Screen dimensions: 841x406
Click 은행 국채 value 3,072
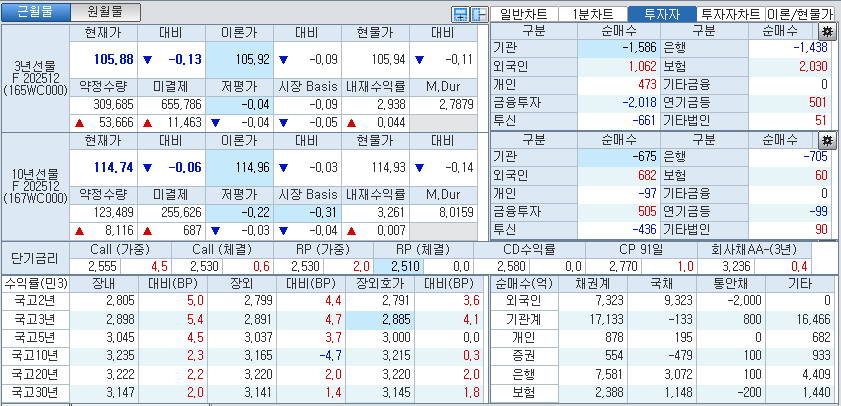click(660, 374)
